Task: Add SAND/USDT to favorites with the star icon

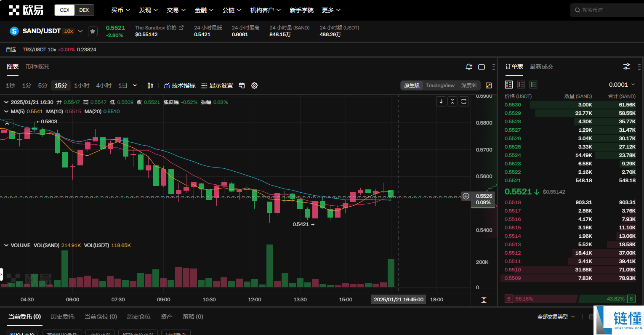Action: (x=93, y=31)
